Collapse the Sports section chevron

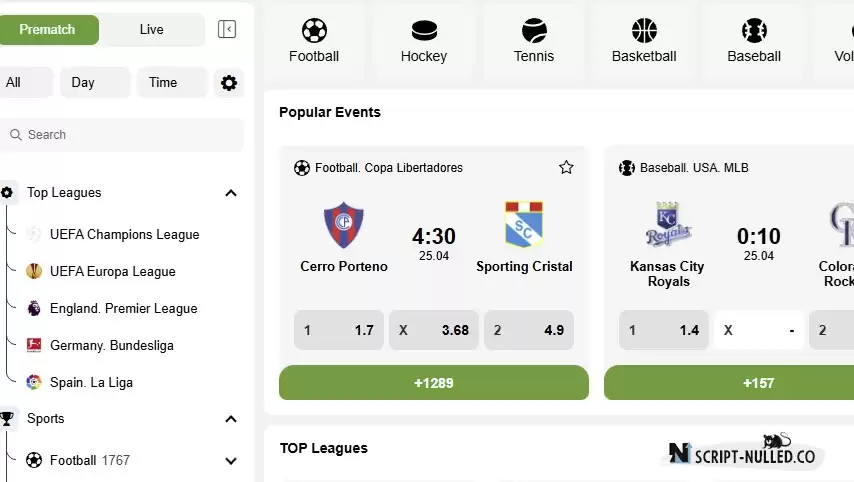231,419
